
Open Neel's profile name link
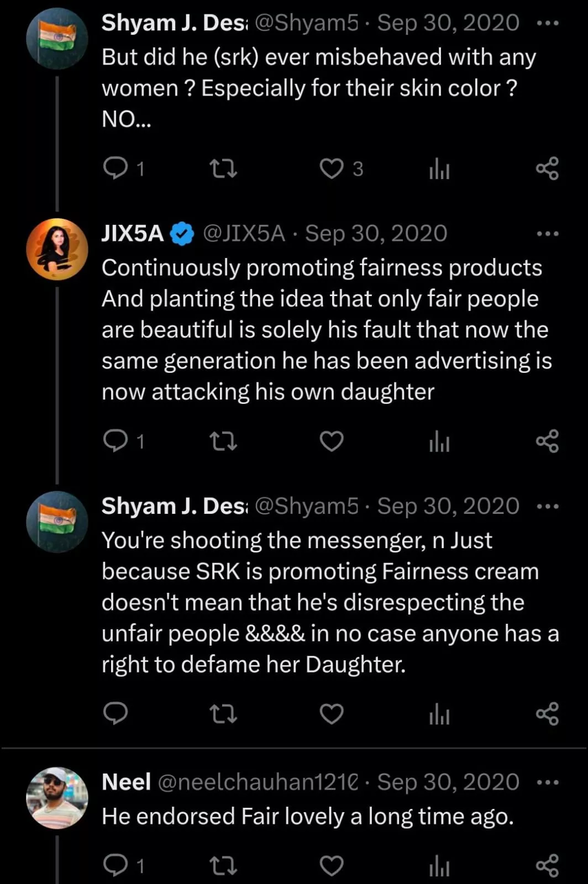click(126, 782)
